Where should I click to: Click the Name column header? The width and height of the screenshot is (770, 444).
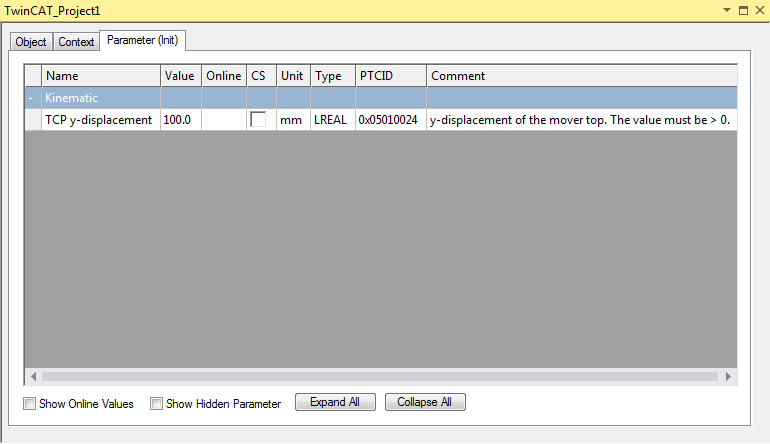coord(101,76)
